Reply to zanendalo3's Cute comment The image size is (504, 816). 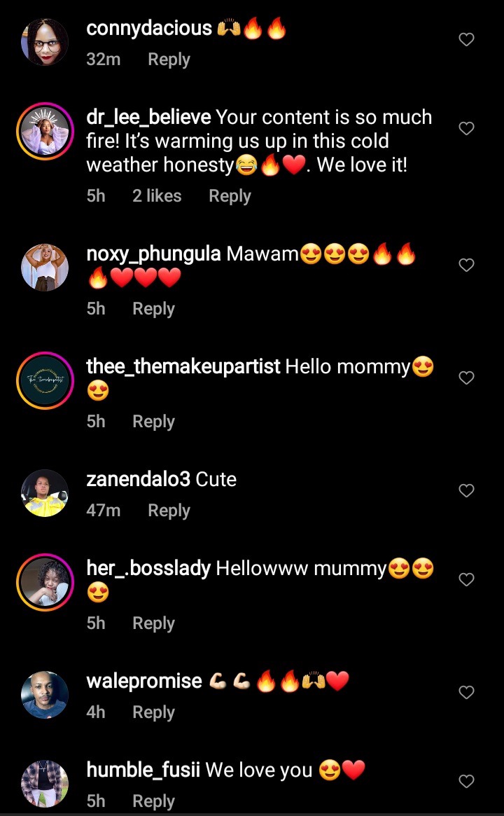(x=169, y=511)
